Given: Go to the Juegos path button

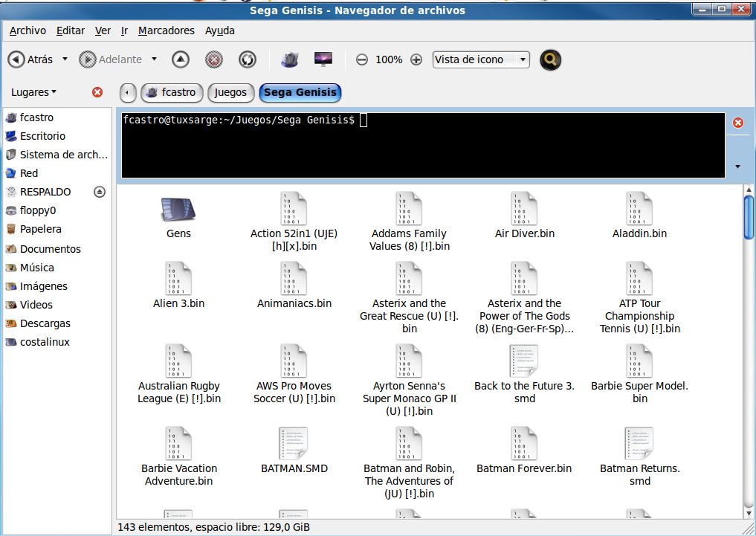Looking at the screenshot, I should pyautogui.click(x=230, y=92).
